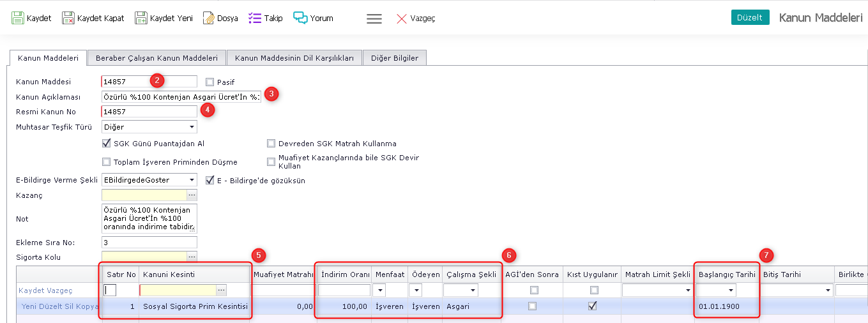Toggle SGK Günü Puantajdan Al checkbox
This screenshot has height=323, width=868.
[x=107, y=144]
